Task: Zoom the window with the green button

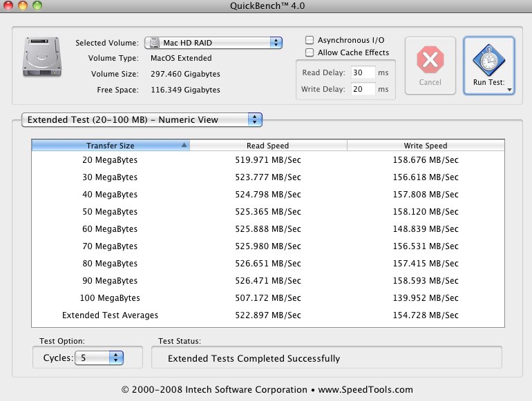Action: 37,5
